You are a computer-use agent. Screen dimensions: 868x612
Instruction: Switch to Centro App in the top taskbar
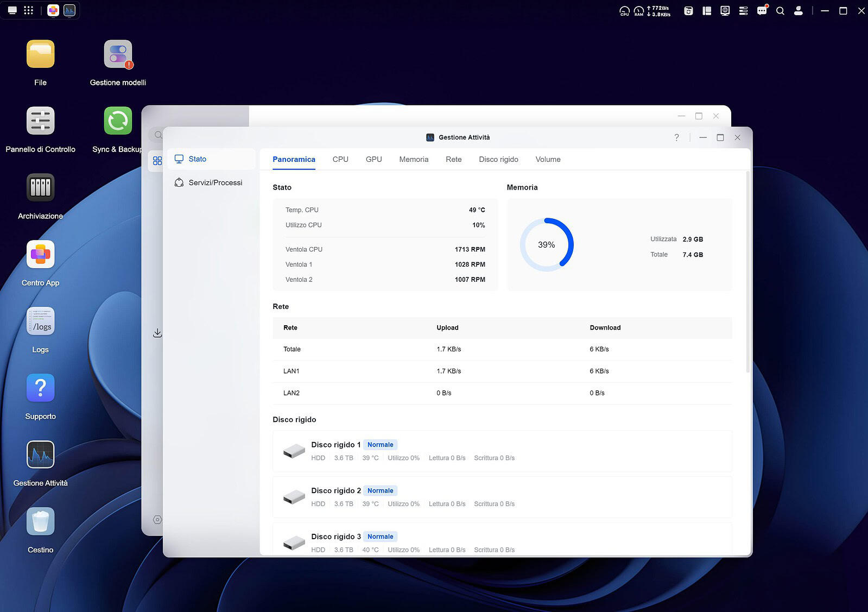pyautogui.click(x=53, y=10)
